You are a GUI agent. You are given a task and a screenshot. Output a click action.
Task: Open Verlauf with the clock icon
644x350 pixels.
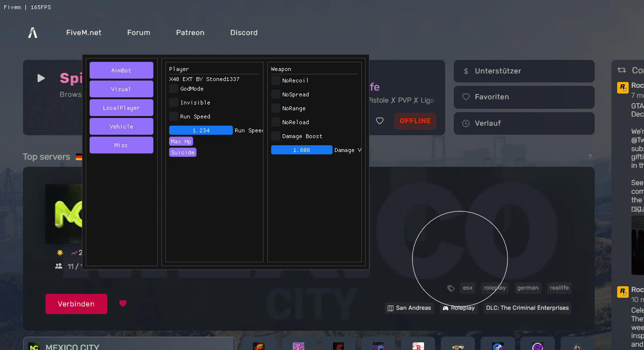click(x=524, y=123)
